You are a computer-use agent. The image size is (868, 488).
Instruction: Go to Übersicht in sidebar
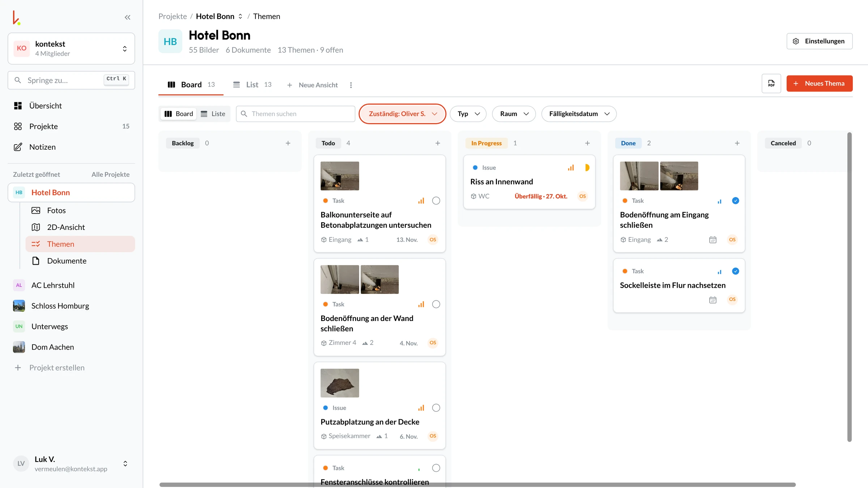pyautogui.click(x=71, y=106)
